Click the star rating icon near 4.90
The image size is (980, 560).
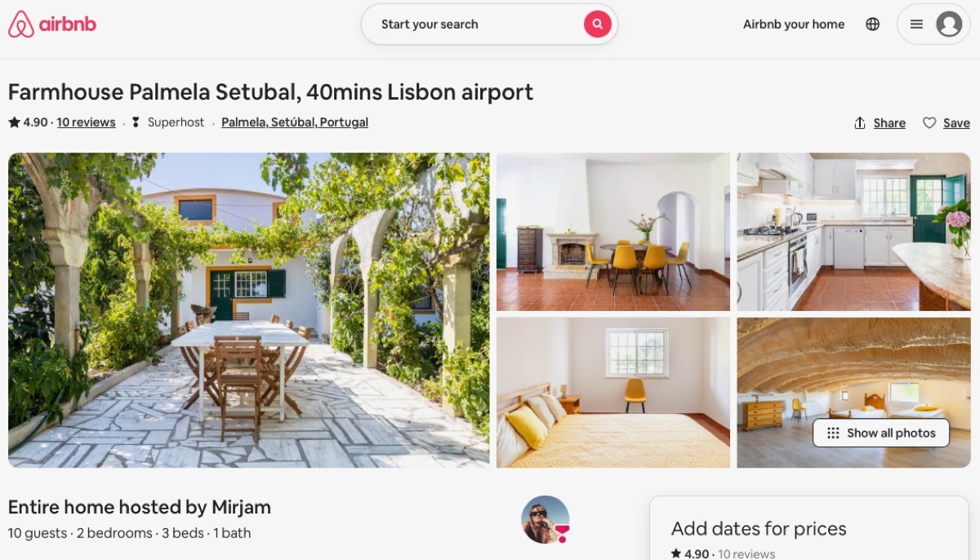(x=14, y=122)
